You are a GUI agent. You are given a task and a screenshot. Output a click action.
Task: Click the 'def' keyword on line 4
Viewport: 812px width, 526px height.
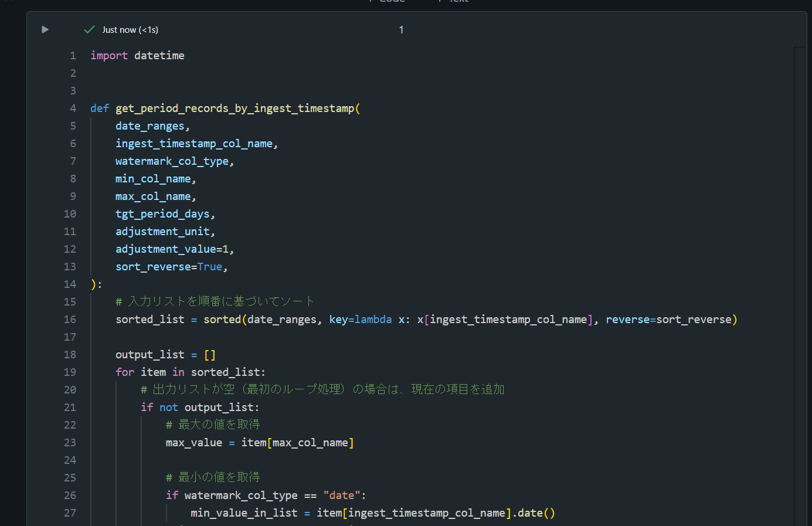100,108
